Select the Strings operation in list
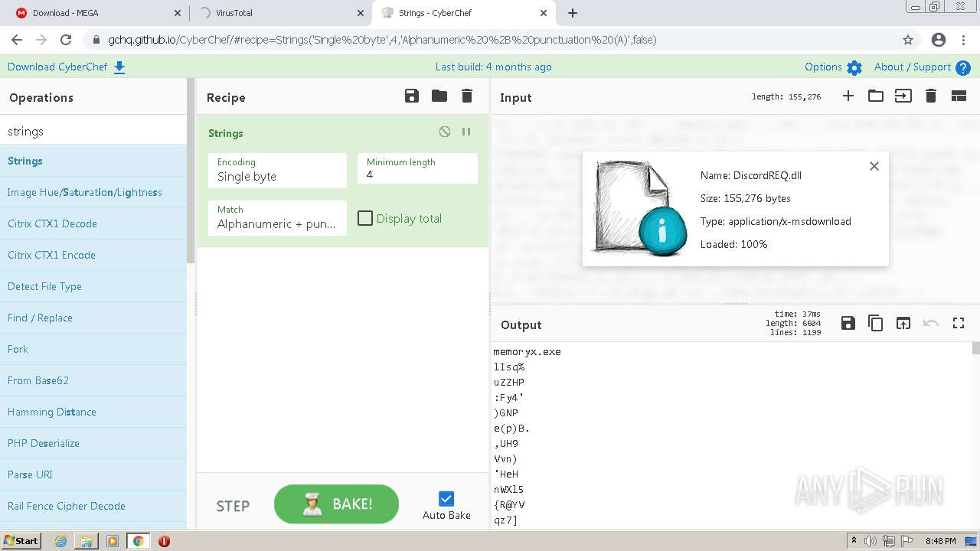980x551 pixels. click(x=93, y=161)
